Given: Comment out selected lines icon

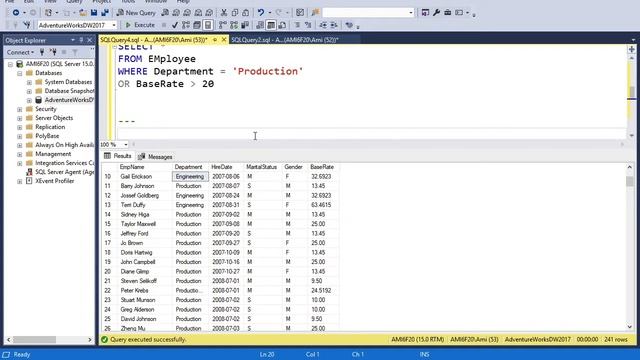Looking at the screenshot, I should point(297,25).
